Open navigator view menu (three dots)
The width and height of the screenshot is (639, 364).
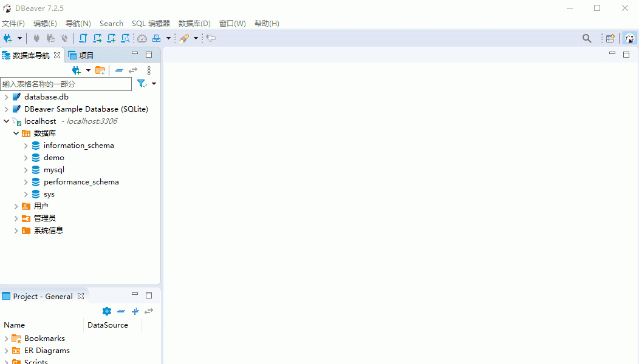(x=149, y=70)
